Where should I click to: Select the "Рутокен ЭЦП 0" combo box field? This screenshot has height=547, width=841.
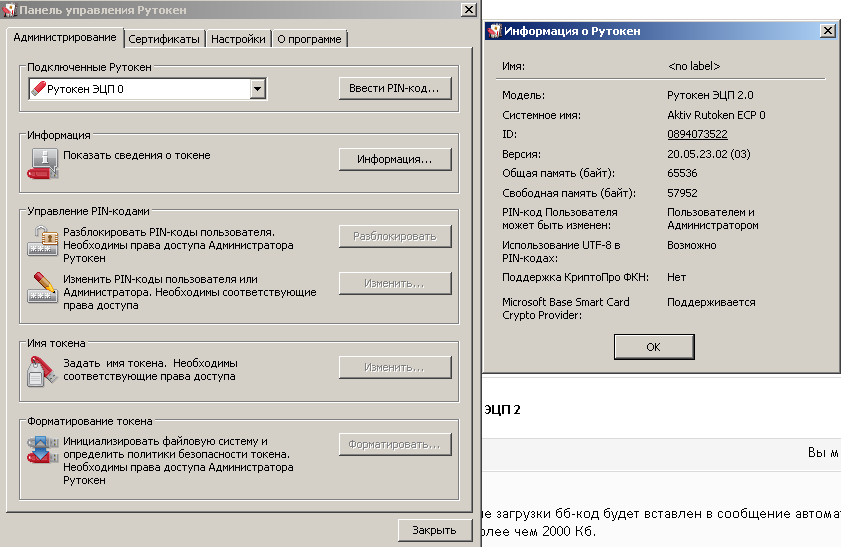(140, 90)
